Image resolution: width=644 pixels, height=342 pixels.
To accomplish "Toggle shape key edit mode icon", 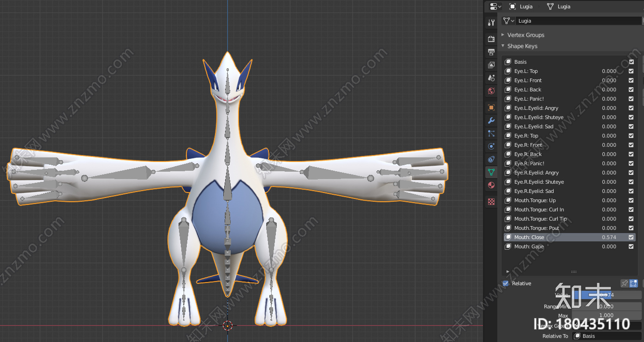I will (x=633, y=283).
